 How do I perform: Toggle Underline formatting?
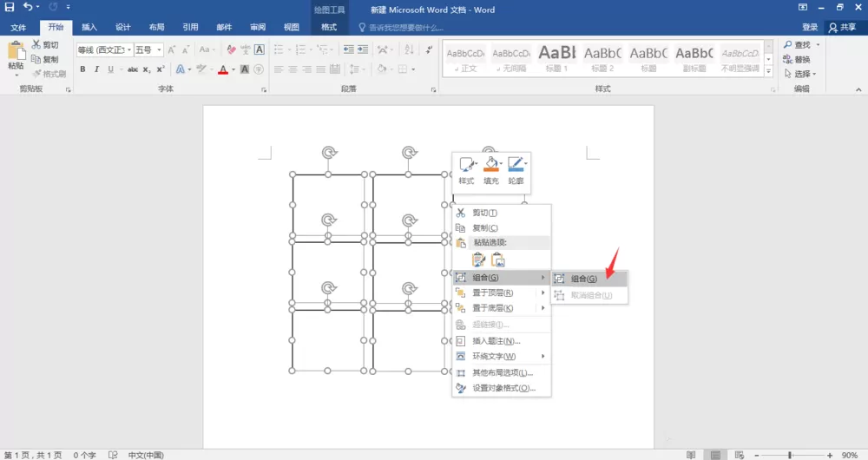coord(111,69)
